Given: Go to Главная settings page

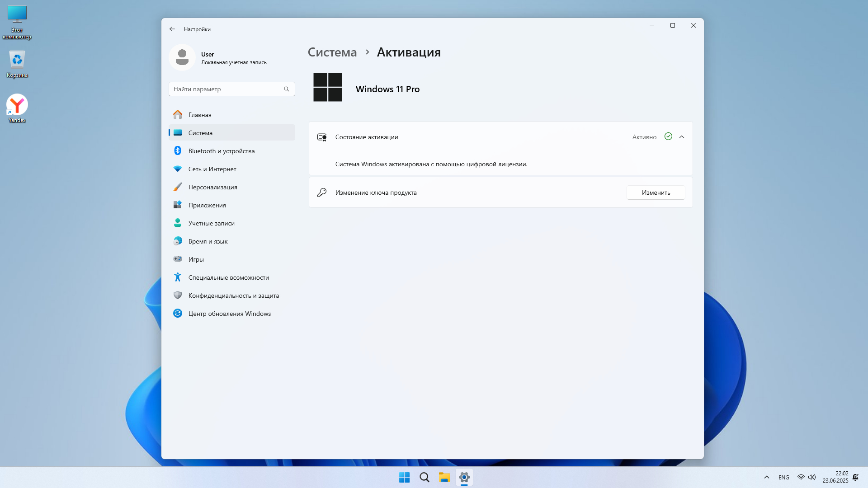Looking at the screenshot, I should (199, 115).
